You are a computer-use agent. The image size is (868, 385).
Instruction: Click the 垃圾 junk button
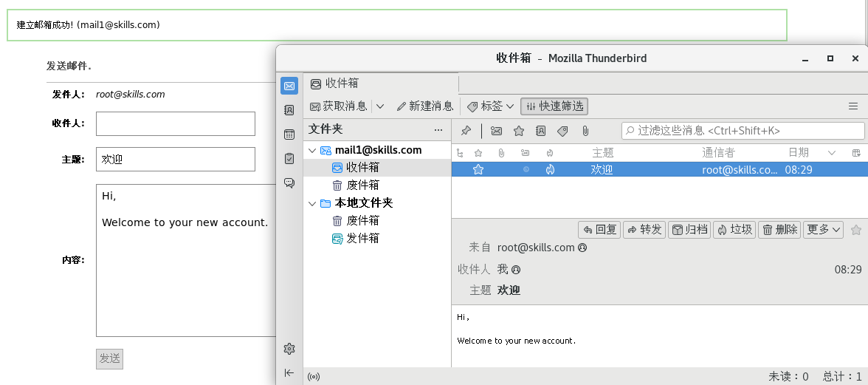tap(734, 229)
